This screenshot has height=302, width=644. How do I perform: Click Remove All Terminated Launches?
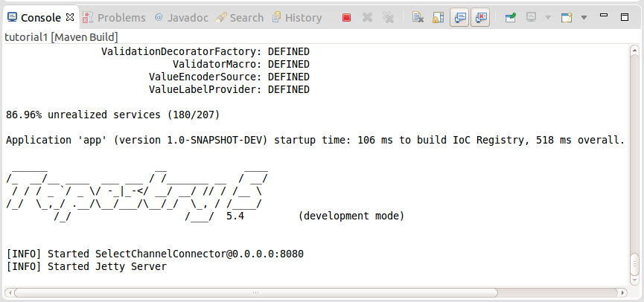point(388,17)
